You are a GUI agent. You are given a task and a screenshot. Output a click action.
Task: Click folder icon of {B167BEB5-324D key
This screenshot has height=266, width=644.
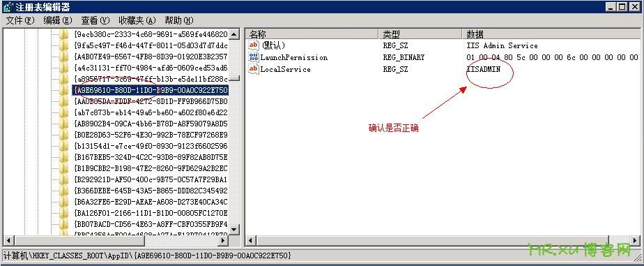pos(63,156)
